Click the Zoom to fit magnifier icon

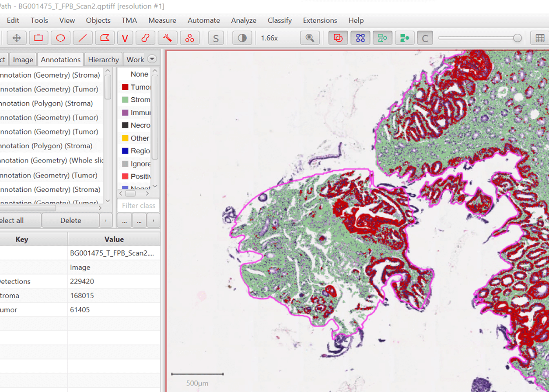pyautogui.click(x=310, y=38)
